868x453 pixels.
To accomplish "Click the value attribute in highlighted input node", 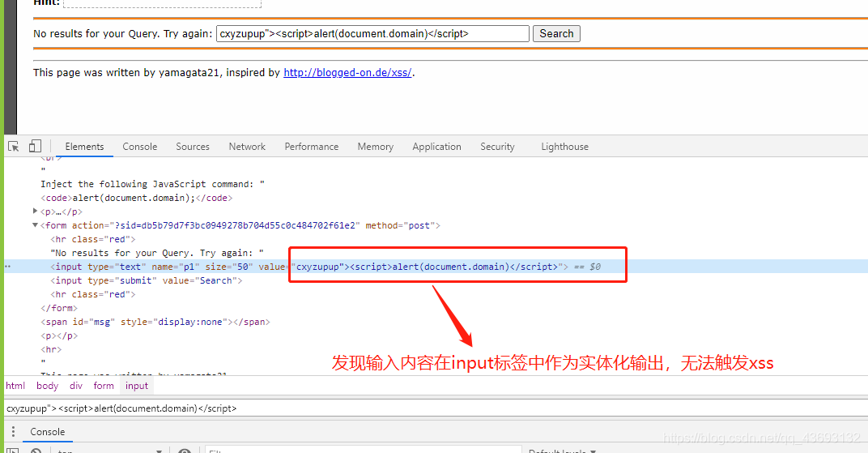I will (x=409, y=267).
